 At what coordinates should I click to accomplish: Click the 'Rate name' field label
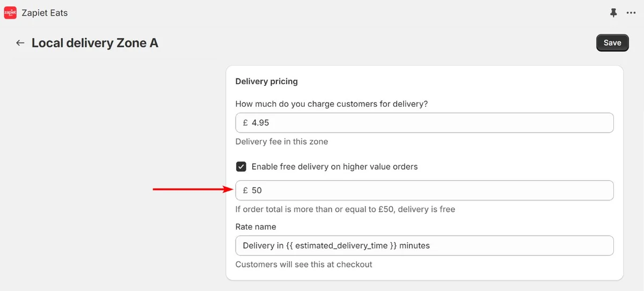(256, 227)
